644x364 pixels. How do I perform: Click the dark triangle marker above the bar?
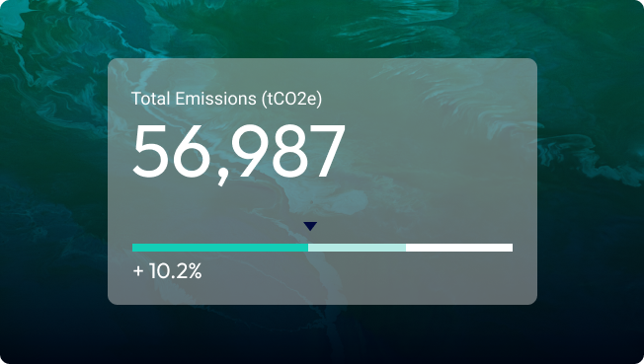(310, 226)
